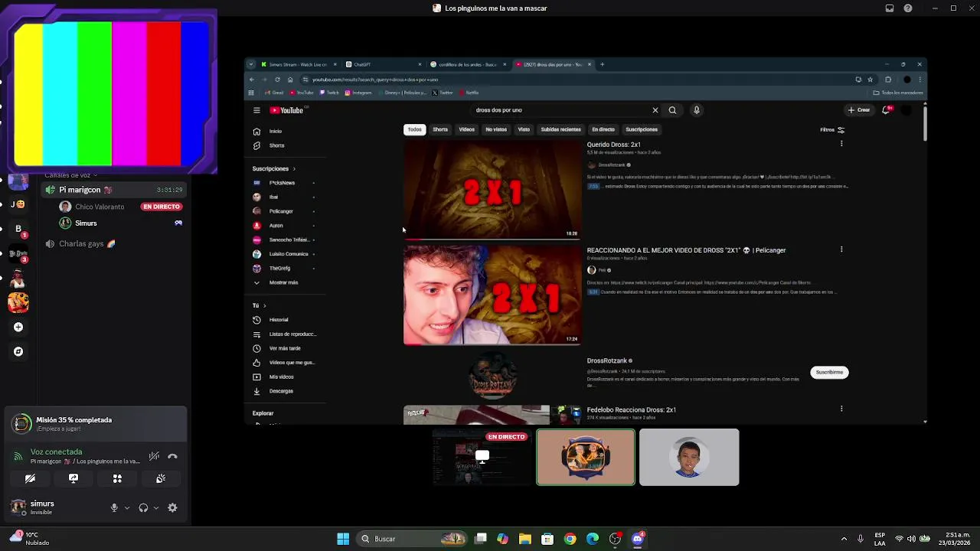Screen dimensions: 980x551
Task: Open the Filtros search filters
Action: pyautogui.click(x=832, y=129)
